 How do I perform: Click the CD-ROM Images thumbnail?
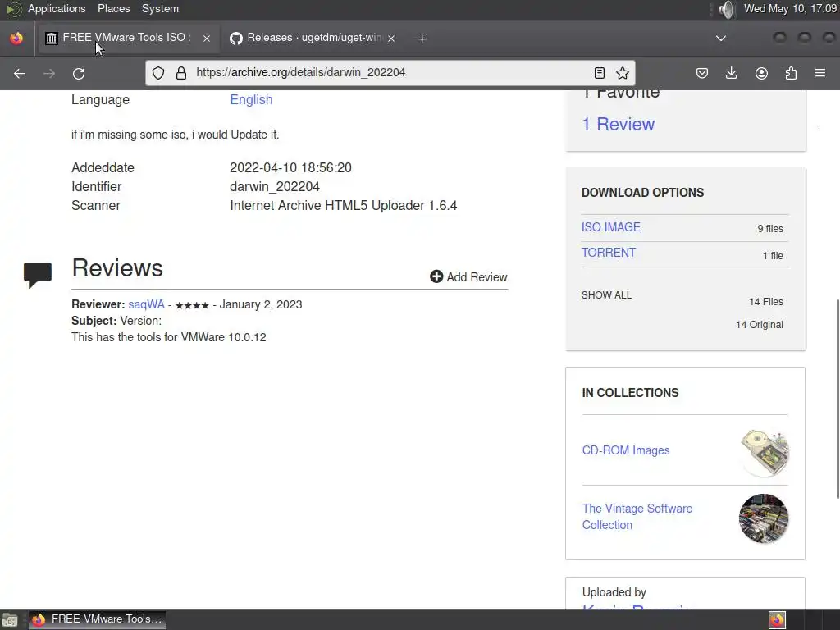click(764, 452)
